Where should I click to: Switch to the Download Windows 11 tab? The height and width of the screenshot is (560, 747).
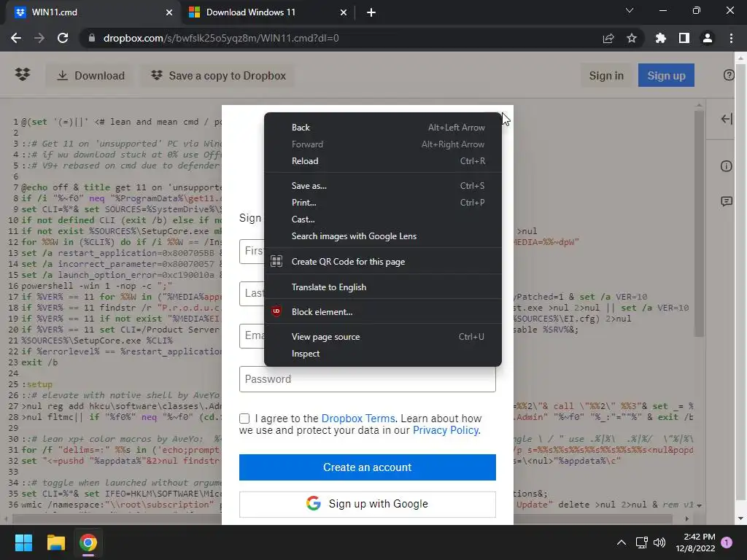(x=268, y=12)
